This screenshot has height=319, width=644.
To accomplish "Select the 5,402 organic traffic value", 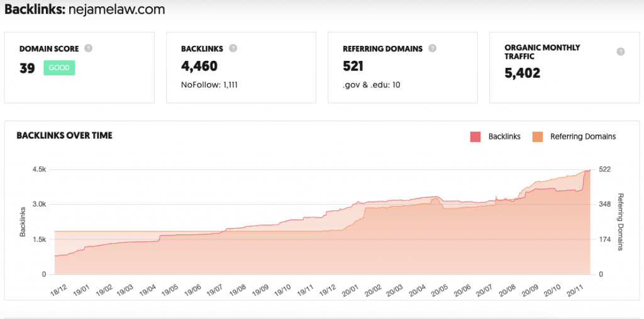I will click(x=523, y=73).
